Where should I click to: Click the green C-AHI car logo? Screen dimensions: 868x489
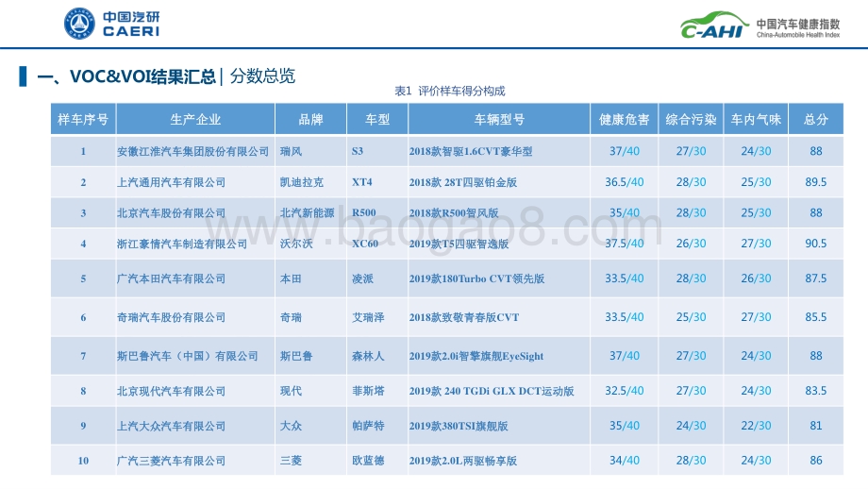point(714,26)
